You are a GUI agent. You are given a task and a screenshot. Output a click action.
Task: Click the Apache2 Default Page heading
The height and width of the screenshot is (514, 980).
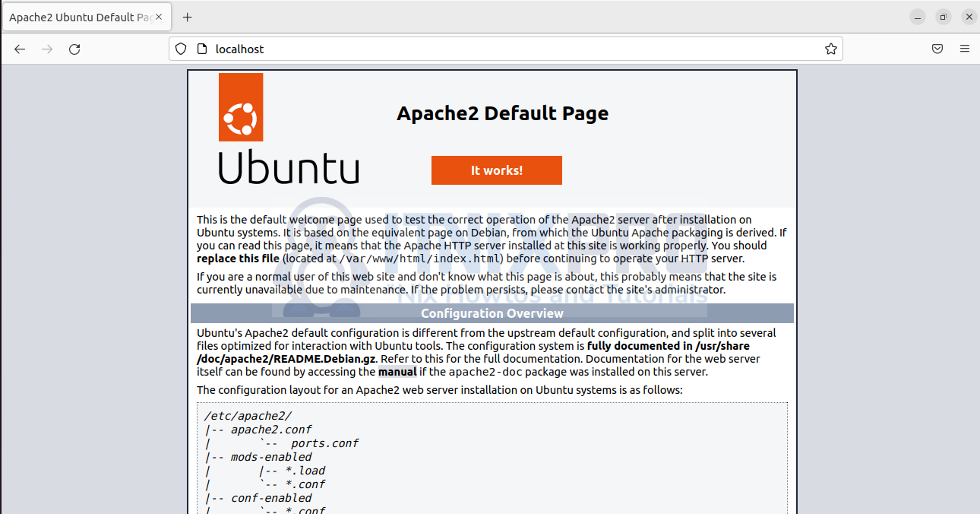[502, 113]
